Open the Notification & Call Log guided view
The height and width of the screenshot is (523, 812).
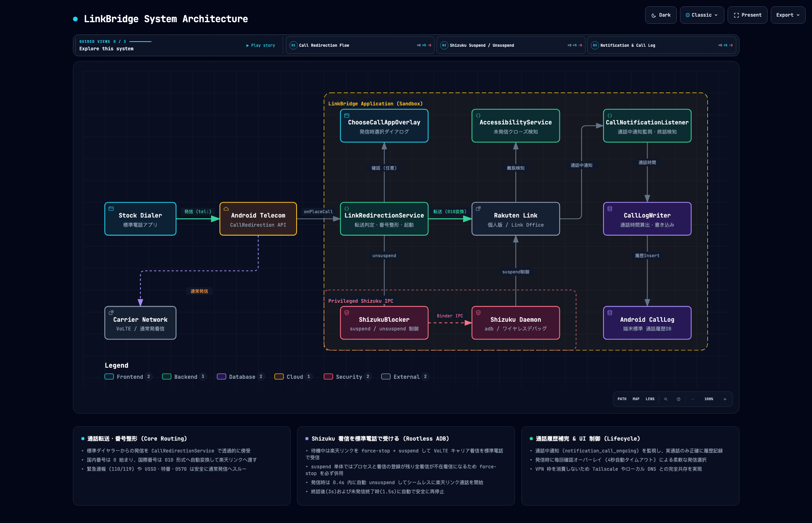661,46
